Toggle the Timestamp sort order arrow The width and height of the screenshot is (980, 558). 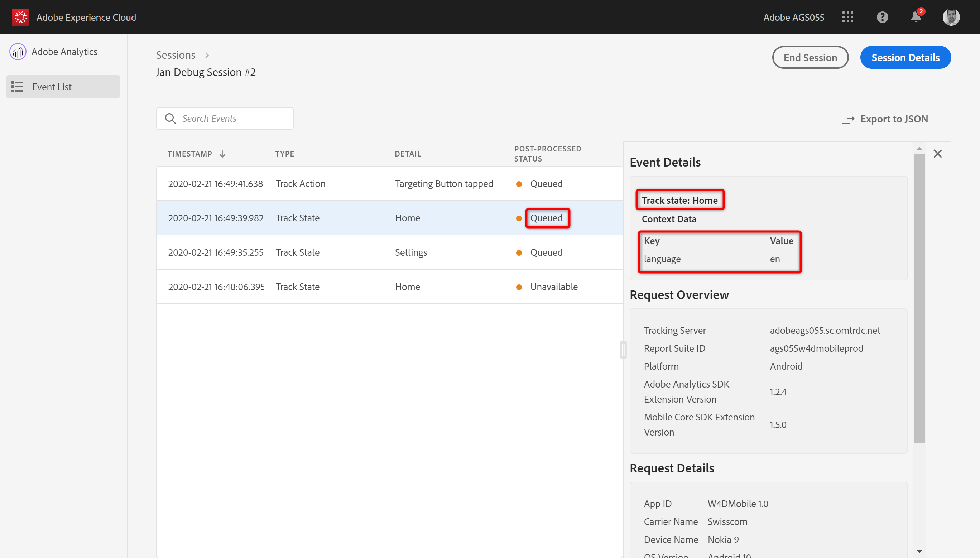tap(222, 154)
